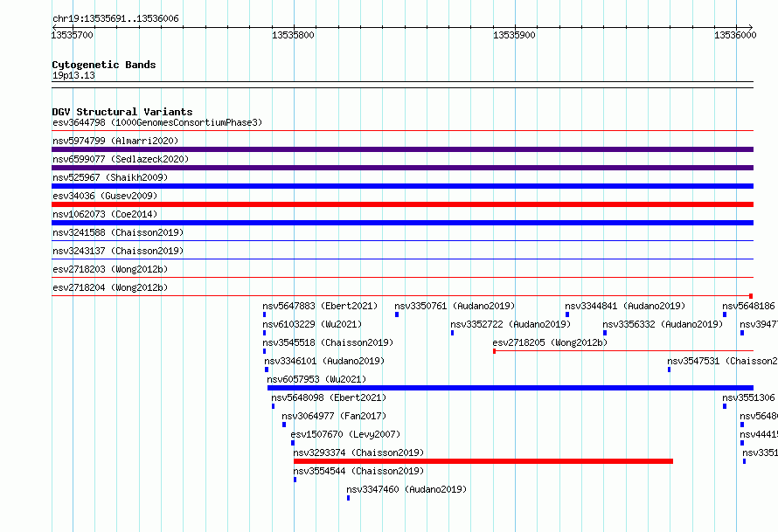Open the nsv6599077 (Sedlazeck2020) variant label
The height and width of the screenshot is (532, 778).
click(121, 159)
